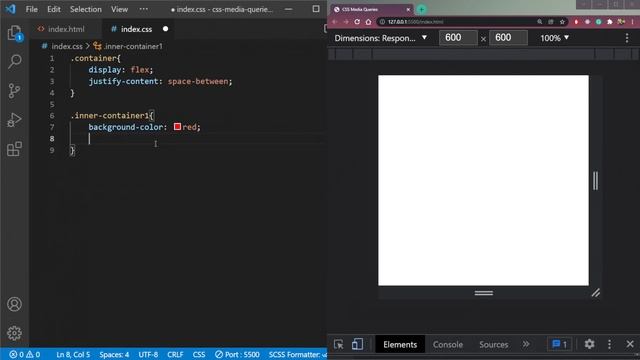Image resolution: width=640 pixels, height=360 pixels.
Task: Click index.css in the breadcrumb
Action: [67, 47]
